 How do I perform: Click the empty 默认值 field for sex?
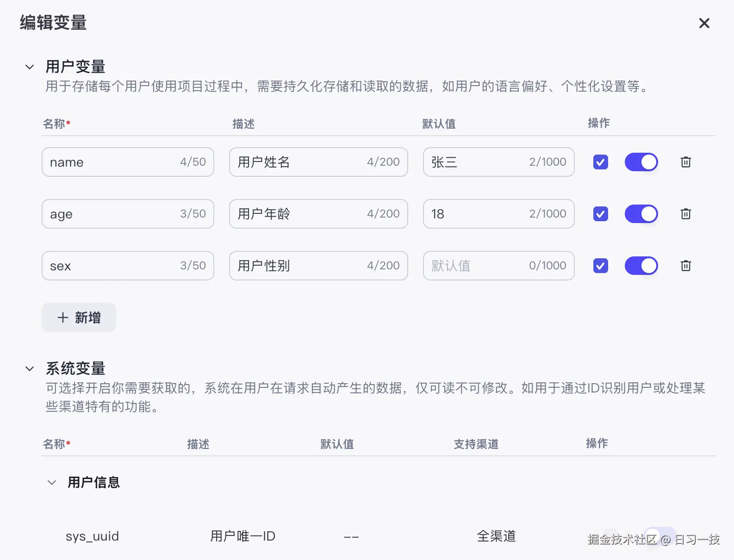coord(499,266)
